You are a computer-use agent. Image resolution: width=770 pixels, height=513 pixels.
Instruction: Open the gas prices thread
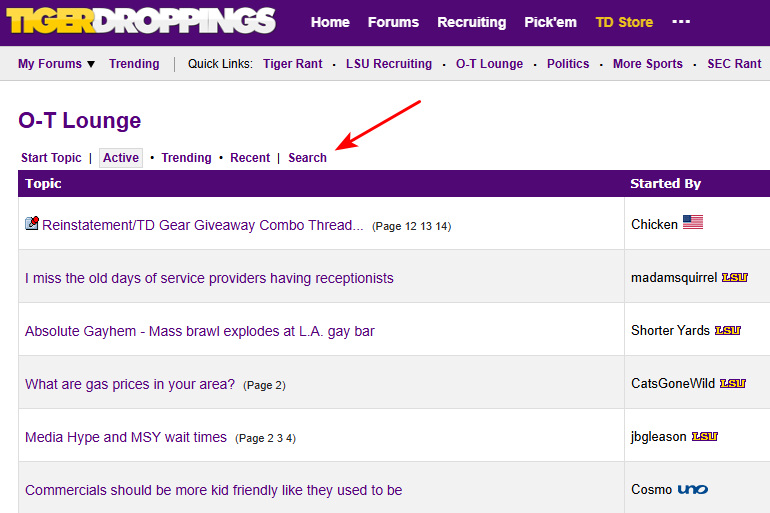[130, 384]
